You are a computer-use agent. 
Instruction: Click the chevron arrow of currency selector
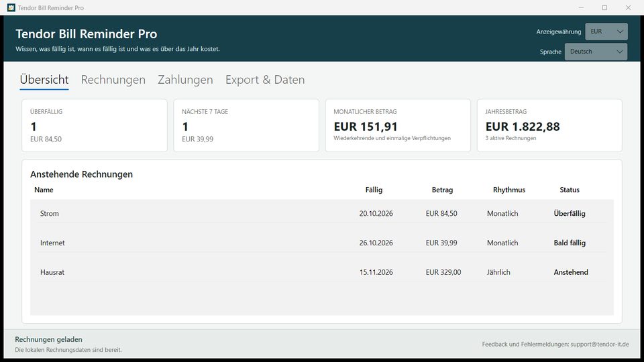(x=620, y=32)
